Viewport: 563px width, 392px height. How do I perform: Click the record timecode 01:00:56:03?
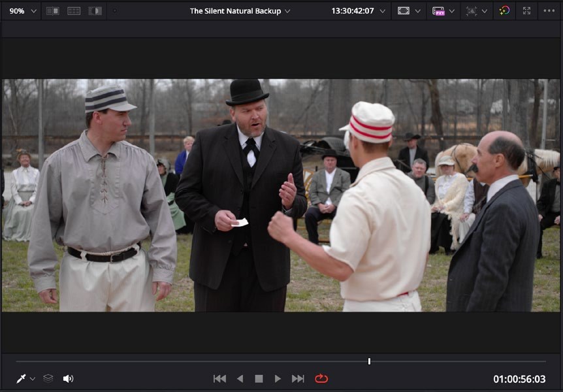519,379
